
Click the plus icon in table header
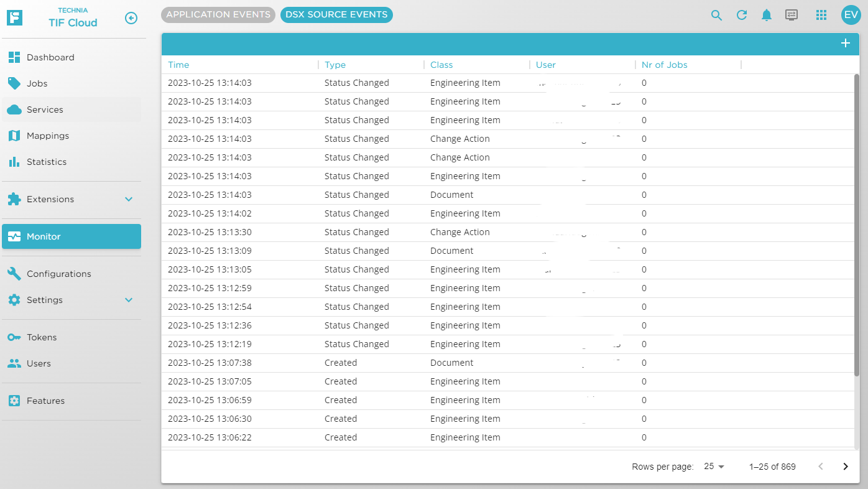845,43
